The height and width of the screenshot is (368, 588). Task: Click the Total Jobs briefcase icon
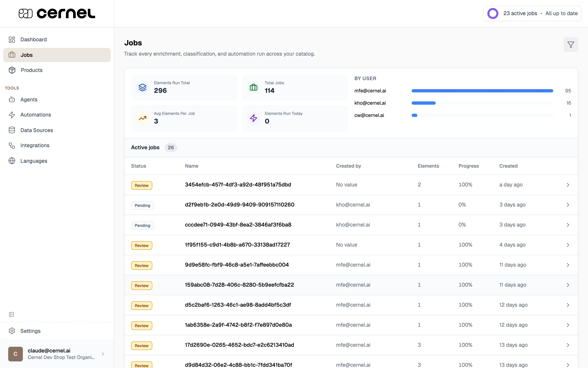pos(253,87)
